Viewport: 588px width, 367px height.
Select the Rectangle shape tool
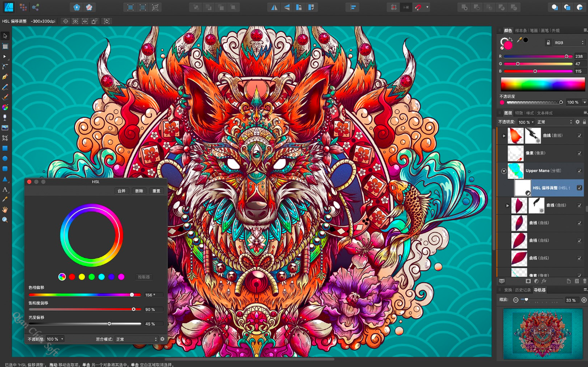tap(5, 148)
